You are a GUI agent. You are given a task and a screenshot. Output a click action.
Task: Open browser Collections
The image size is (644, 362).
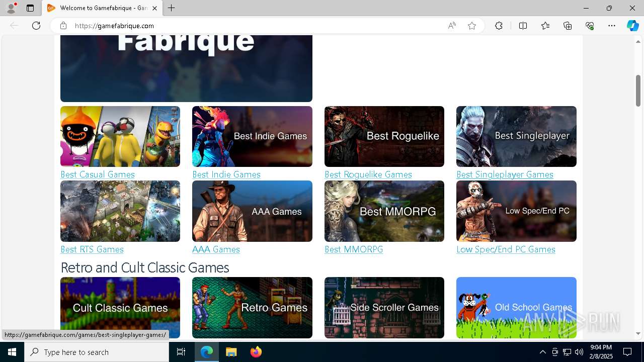[x=568, y=26]
